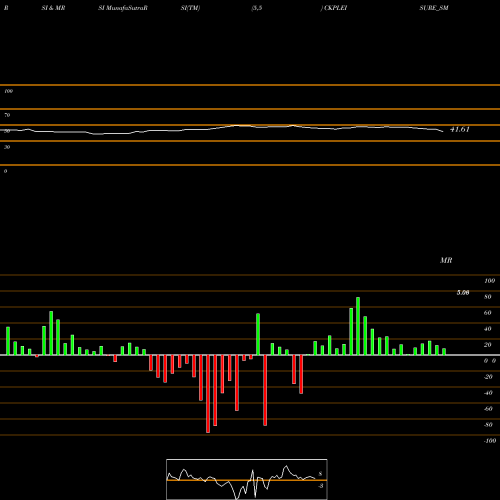Click the 'CKPLEI' header text

336,8
